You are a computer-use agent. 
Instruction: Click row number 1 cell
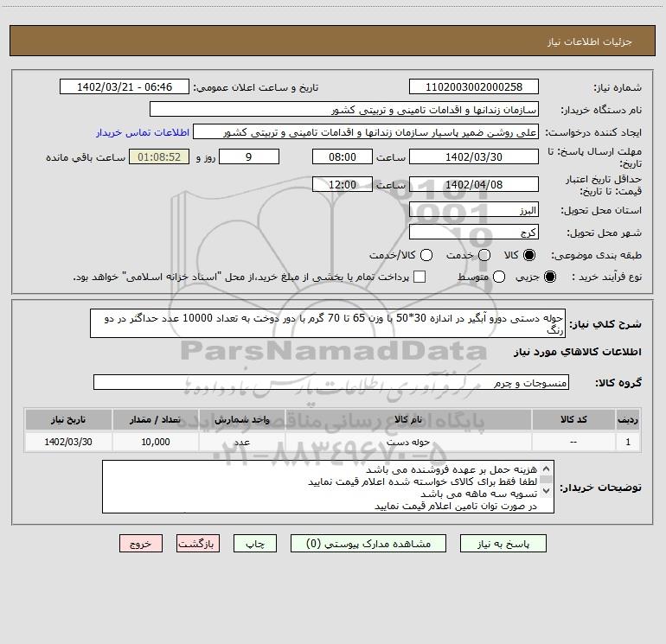(628, 442)
